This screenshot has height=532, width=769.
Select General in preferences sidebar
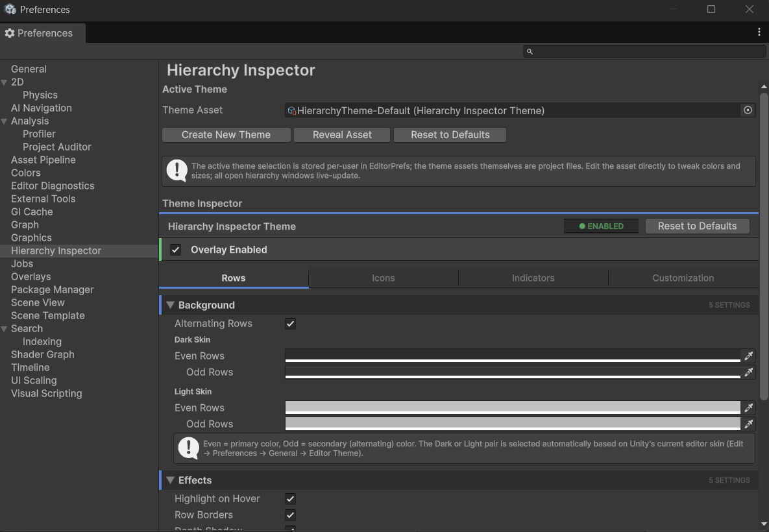pyautogui.click(x=29, y=69)
